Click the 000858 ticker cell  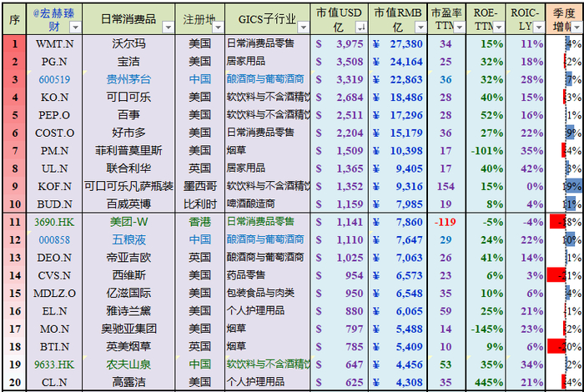(x=54, y=240)
